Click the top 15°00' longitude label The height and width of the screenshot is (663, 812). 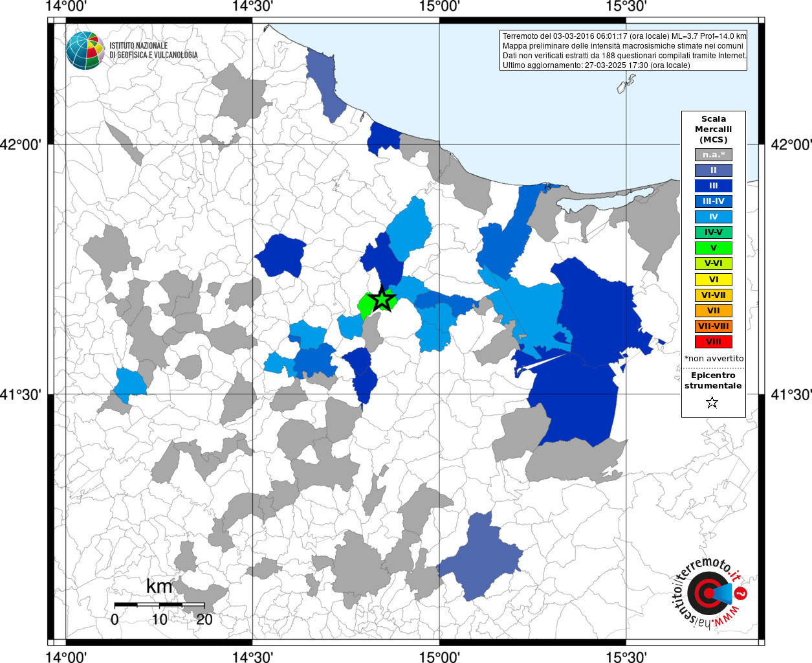point(439,6)
